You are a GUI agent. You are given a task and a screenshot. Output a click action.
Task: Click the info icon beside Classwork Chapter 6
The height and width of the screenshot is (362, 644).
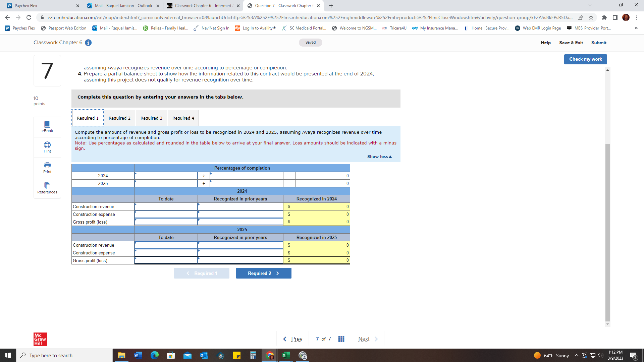coord(88,43)
